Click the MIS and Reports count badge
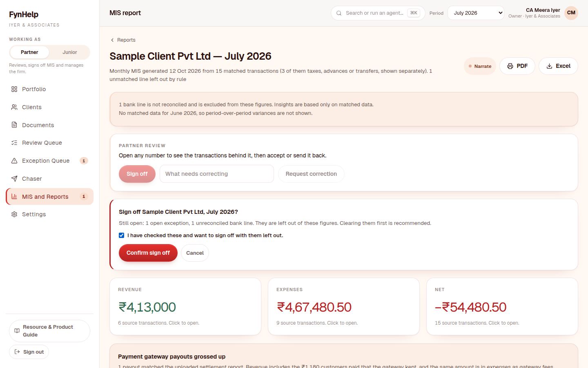The height and width of the screenshot is (368, 588). (84, 197)
